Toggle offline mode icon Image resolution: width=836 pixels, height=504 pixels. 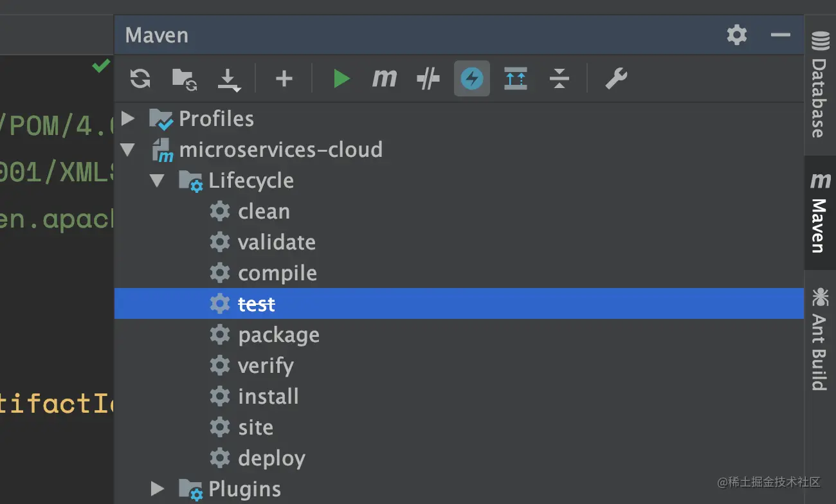428,78
